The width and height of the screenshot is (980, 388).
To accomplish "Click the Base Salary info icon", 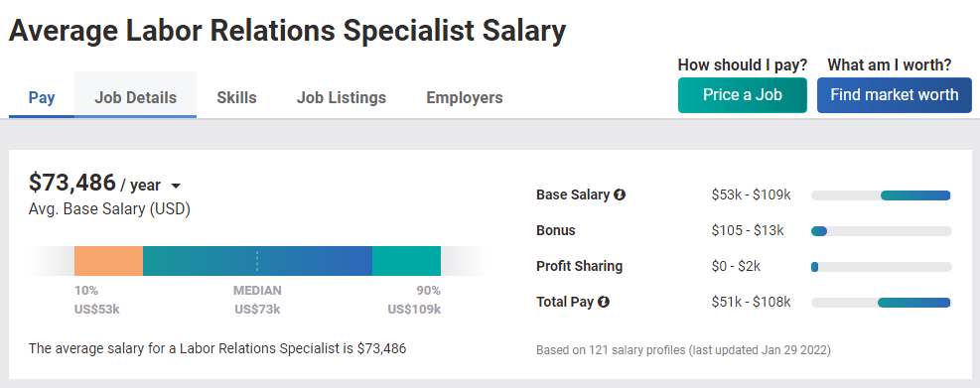I will pyautogui.click(x=620, y=194).
